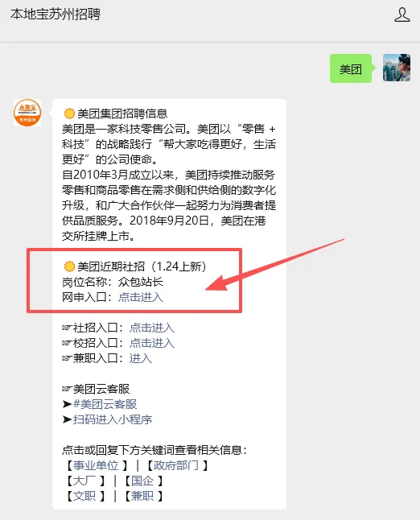Open 网申入口 点击进入 link for 众包站长
Viewport: 420px width, 520px height.
point(141,297)
